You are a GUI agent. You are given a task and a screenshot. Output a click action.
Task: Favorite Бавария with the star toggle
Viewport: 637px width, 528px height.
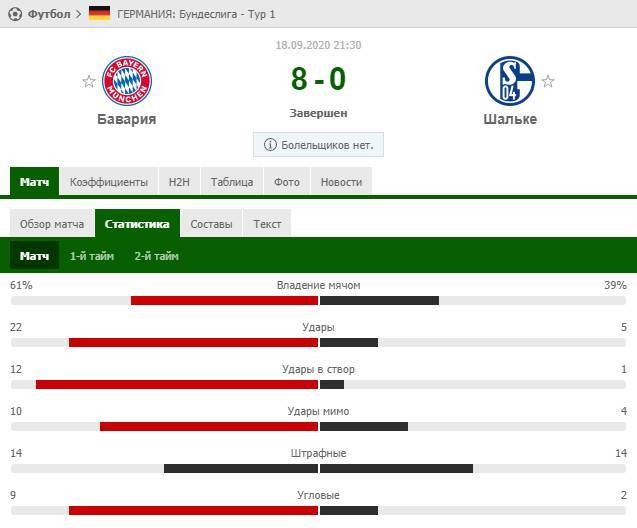pos(89,81)
